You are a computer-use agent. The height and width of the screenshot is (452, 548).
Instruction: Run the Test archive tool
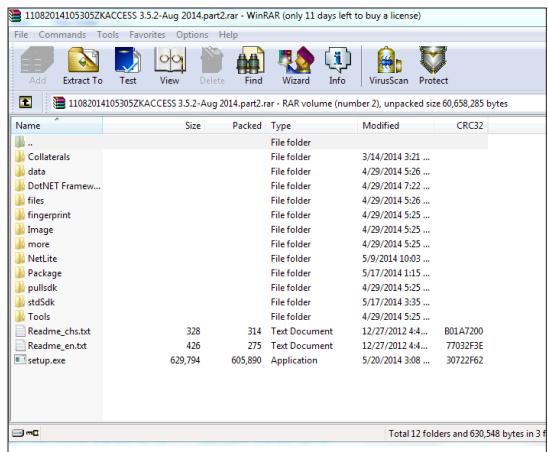click(128, 66)
